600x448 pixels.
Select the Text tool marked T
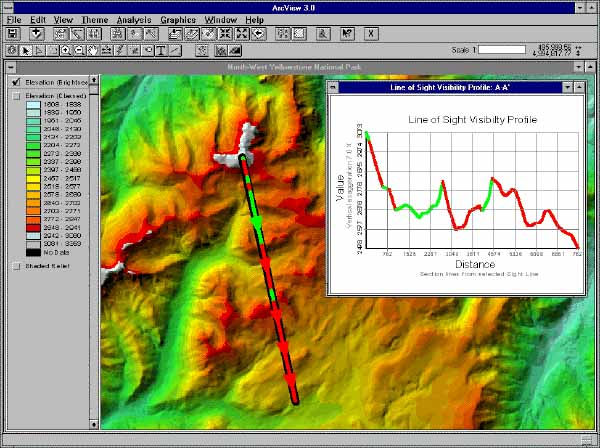pyautogui.click(x=160, y=49)
